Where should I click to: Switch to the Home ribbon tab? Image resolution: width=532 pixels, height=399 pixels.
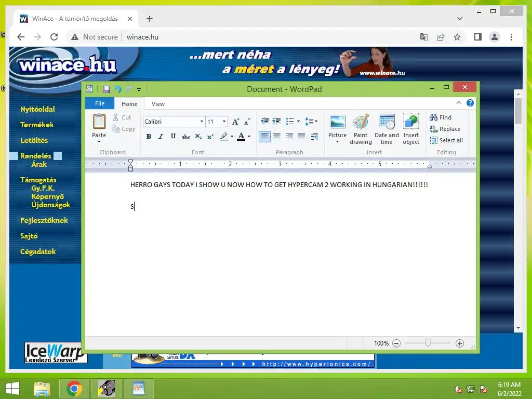click(x=129, y=104)
